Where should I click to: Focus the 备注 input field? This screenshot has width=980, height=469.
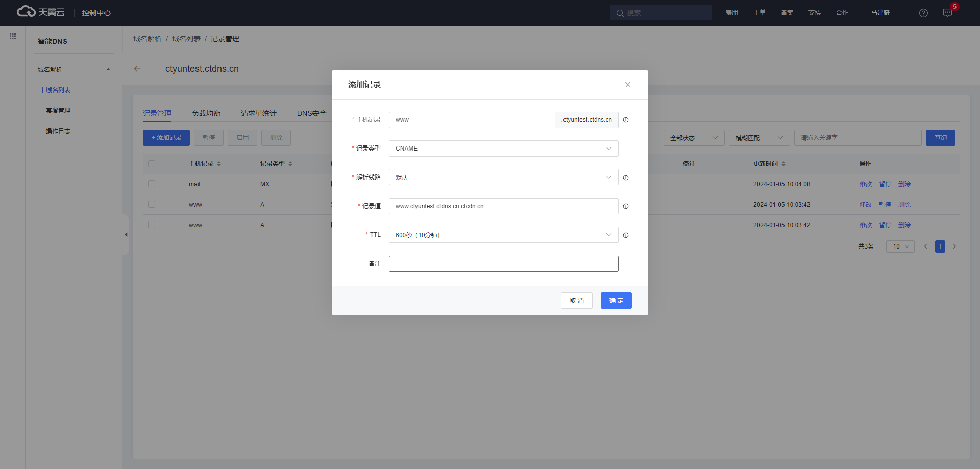point(503,264)
